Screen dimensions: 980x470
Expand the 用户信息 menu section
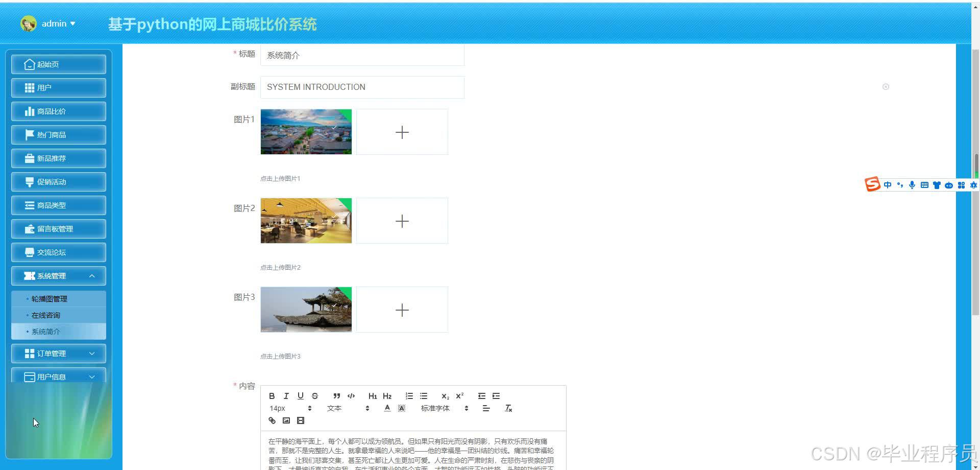[x=59, y=375]
